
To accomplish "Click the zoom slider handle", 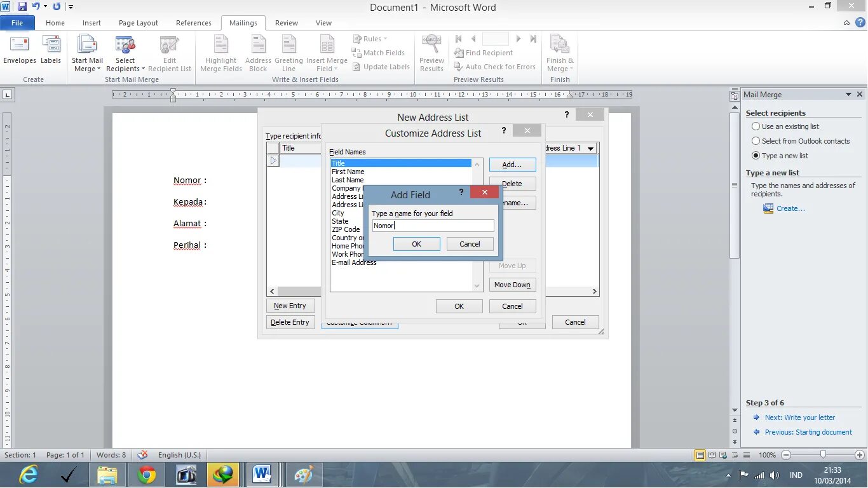I will tap(824, 455).
